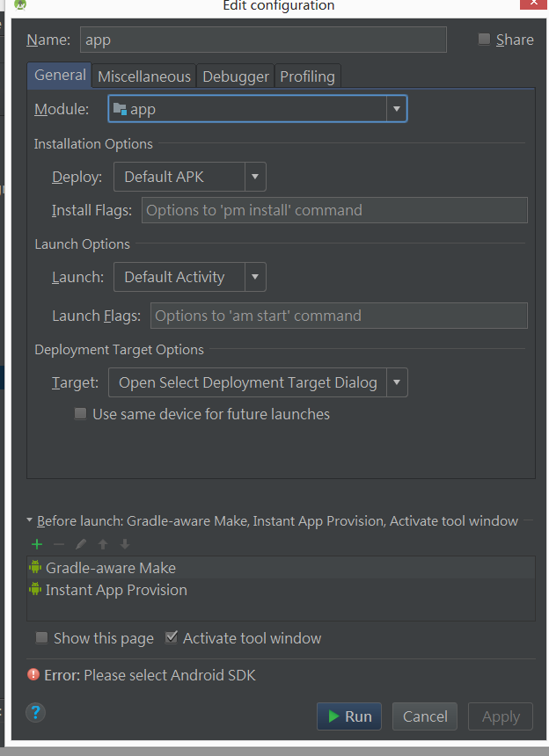The image size is (549, 756).
Task: Close the Edit configuration dialog
Action: tap(534, 4)
